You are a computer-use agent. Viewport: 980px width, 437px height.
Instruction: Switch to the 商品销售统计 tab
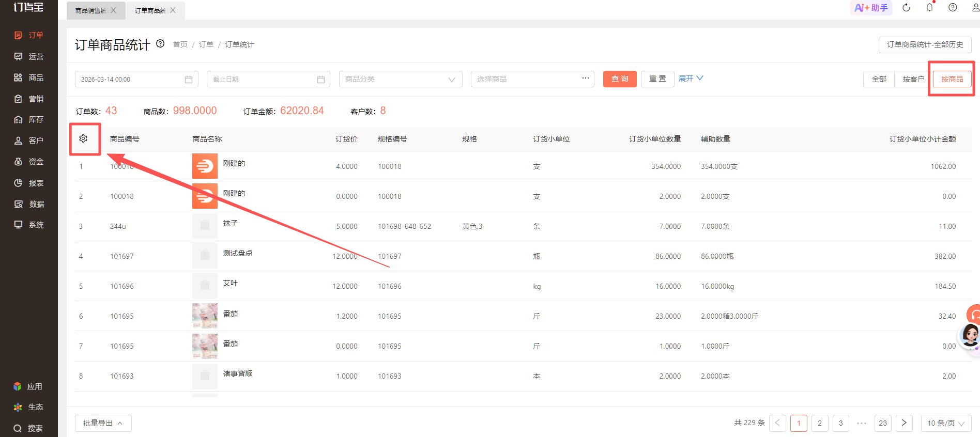(90, 10)
